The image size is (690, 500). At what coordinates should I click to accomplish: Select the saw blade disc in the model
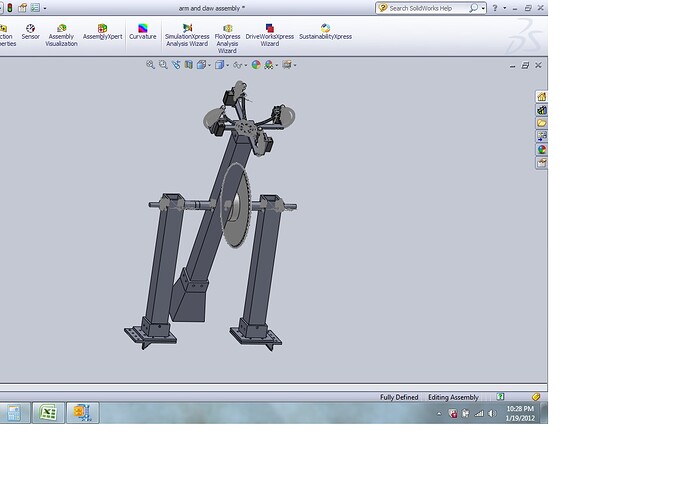[x=235, y=206]
